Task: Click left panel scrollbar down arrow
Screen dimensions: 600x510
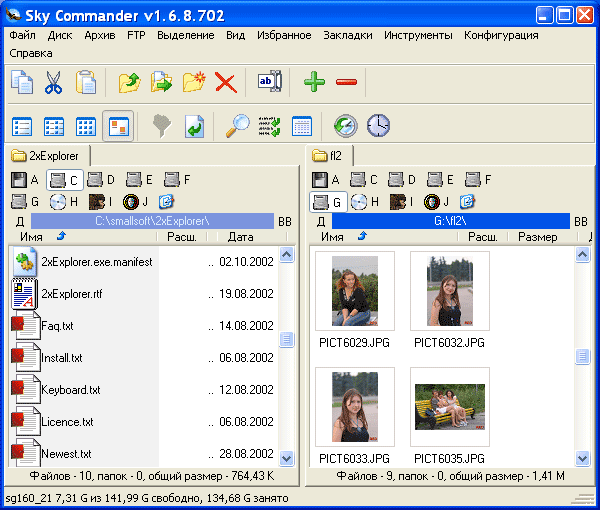Action: [287, 458]
